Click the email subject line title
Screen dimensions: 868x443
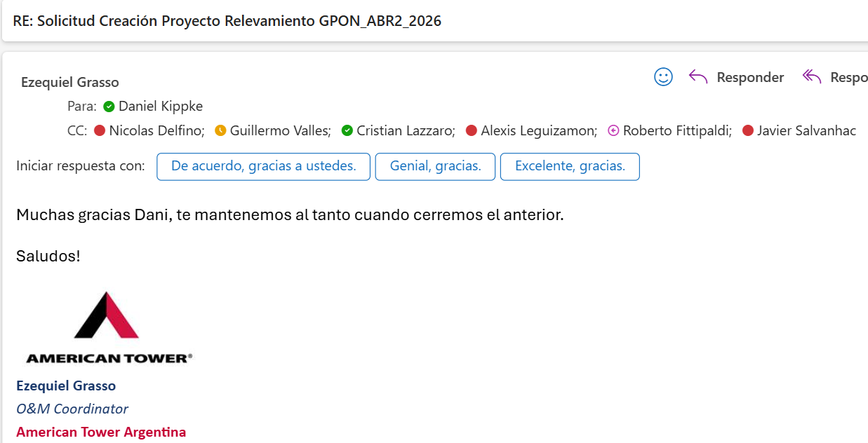(227, 21)
